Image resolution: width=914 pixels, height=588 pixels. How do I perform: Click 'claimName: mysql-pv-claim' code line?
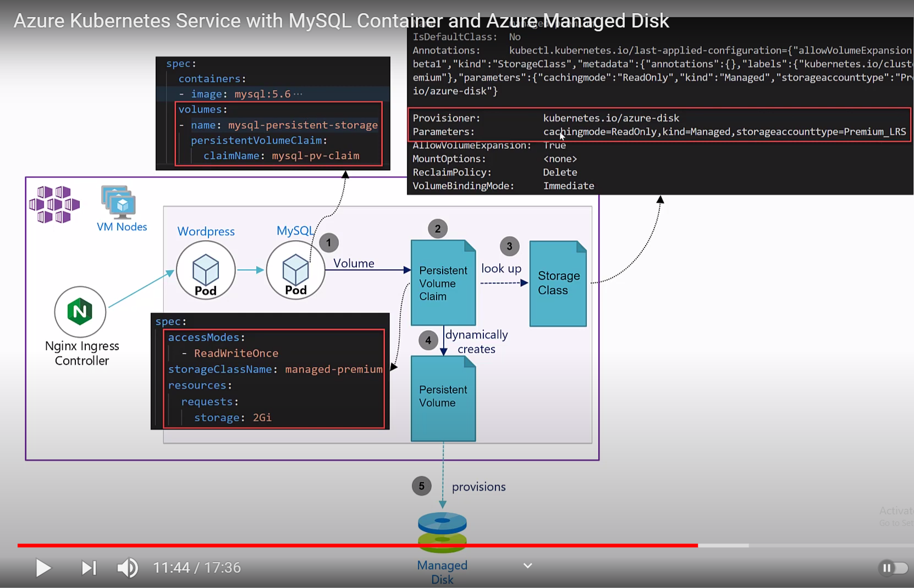coord(282,156)
